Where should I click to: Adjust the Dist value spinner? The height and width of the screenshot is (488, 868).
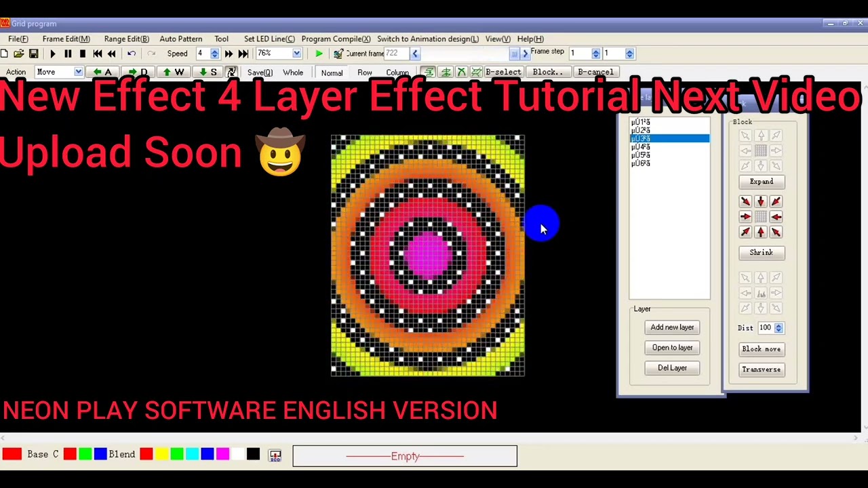778,328
